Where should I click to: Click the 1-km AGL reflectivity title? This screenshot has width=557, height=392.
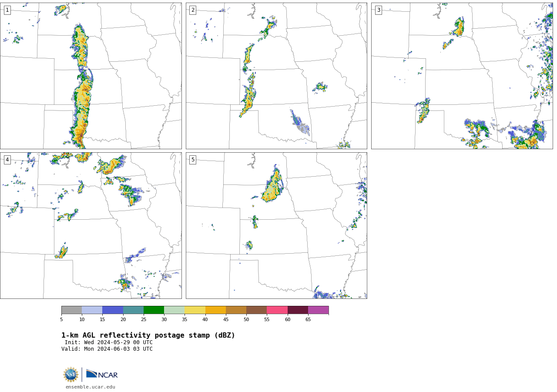point(148,335)
